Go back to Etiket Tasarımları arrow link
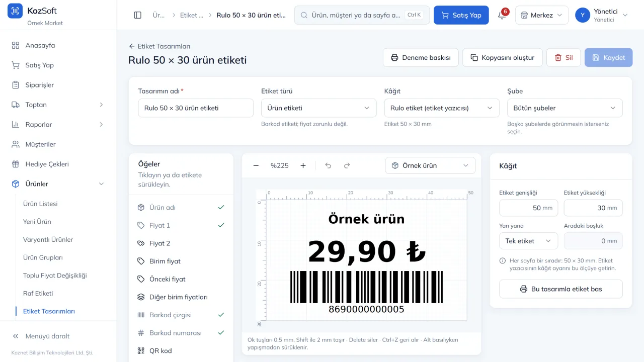 (x=159, y=46)
